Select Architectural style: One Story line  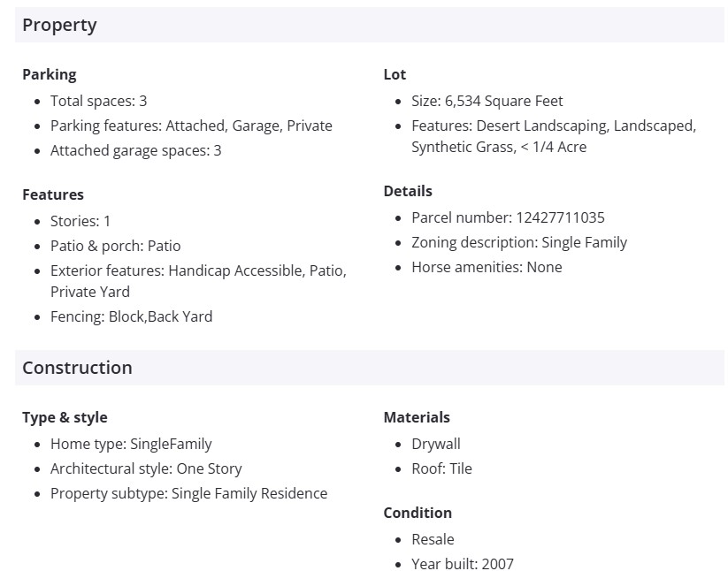tap(146, 468)
